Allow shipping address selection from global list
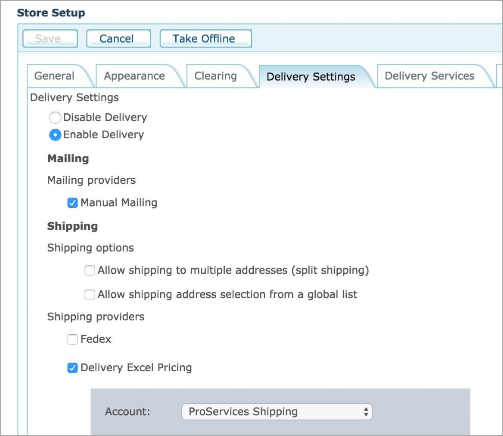Viewport: 503px width, 436px height. click(89, 295)
